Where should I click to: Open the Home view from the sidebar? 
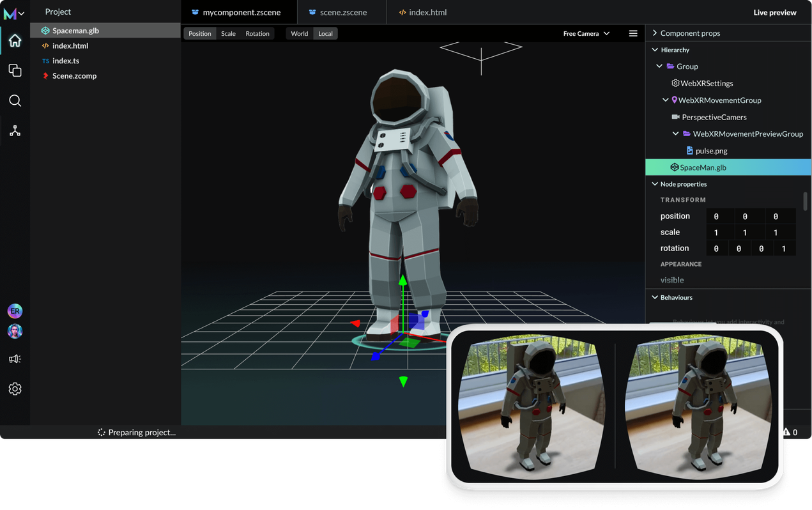[x=15, y=40]
